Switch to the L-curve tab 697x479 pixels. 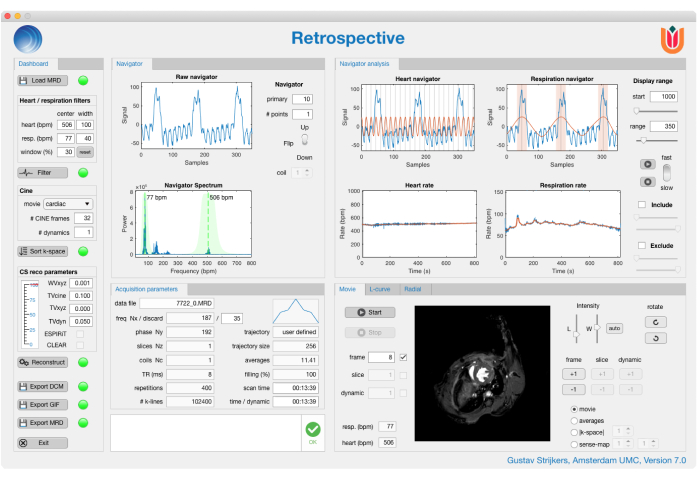(380, 289)
